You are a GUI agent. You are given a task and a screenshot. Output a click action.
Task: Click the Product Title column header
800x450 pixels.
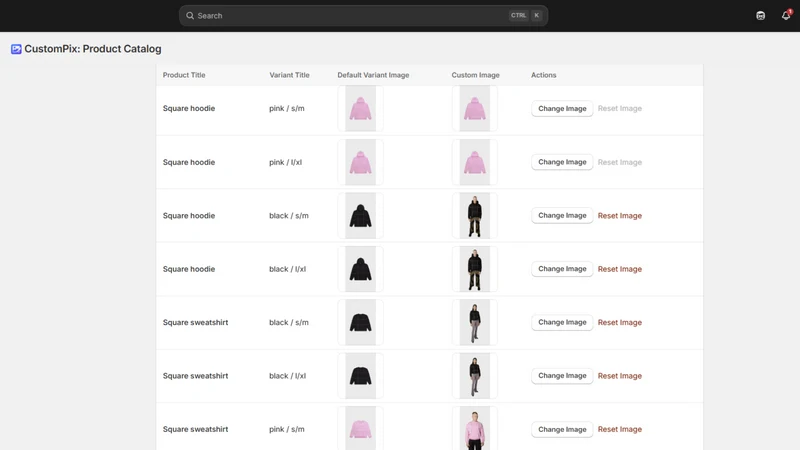tap(184, 75)
